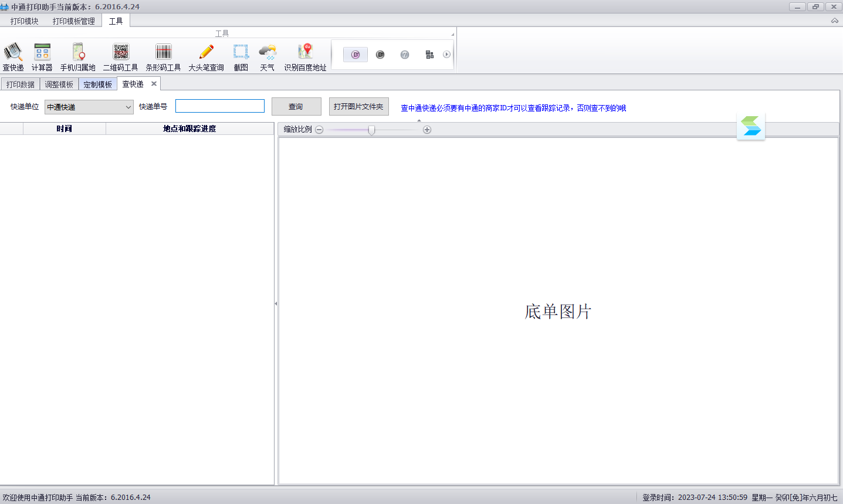Zoom in with the plus magnifier

click(x=427, y=130)
